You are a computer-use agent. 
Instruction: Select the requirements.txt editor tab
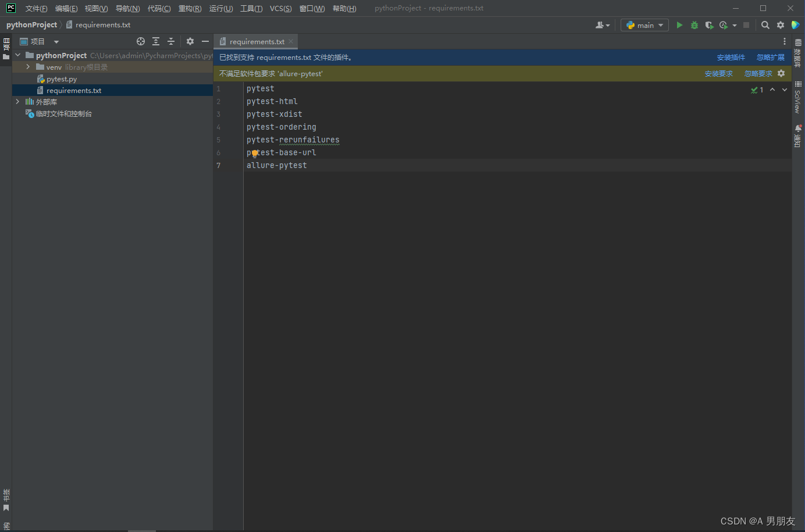[x=255, y=41]
